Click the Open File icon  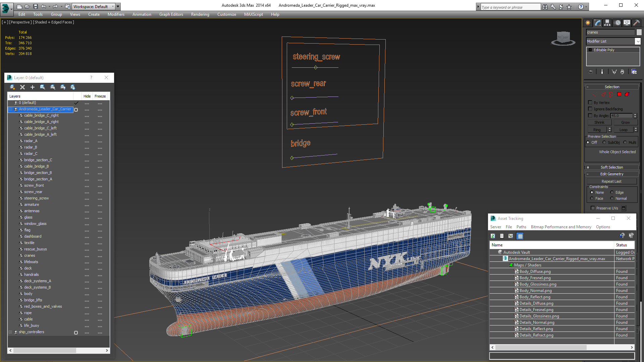[28, 6]
